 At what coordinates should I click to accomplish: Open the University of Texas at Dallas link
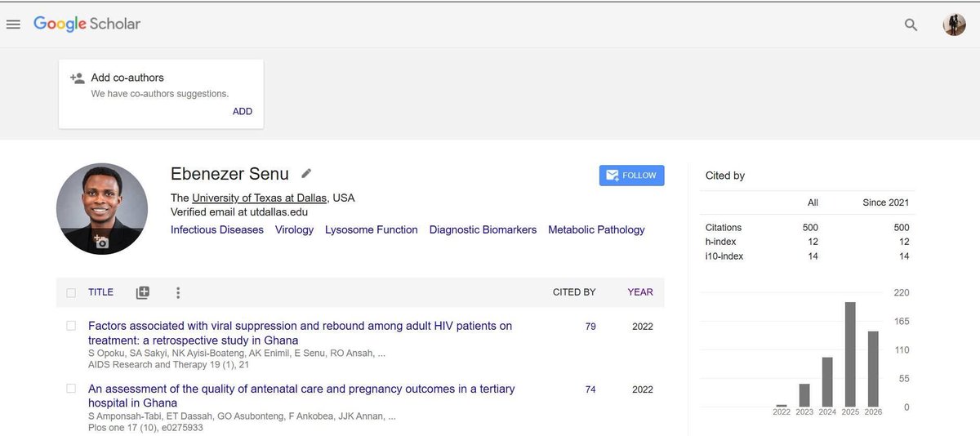click(x=261, y=198)
